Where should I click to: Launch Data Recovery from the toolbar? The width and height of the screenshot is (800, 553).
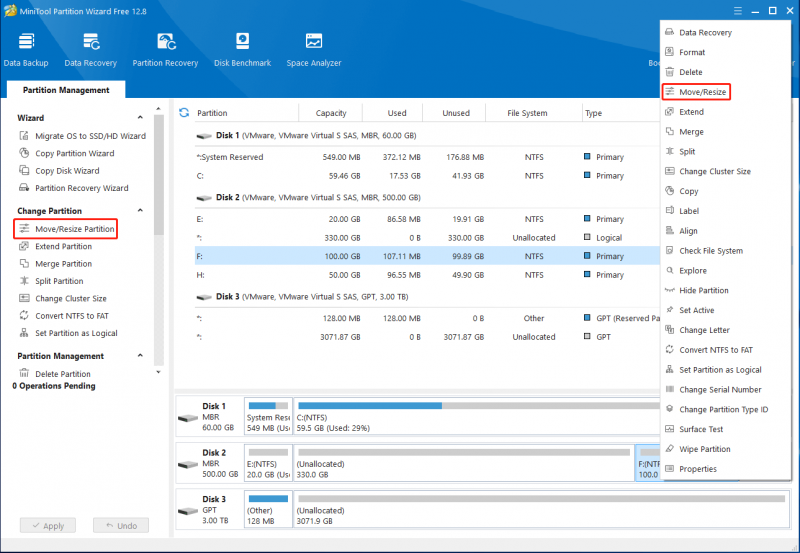[91, 41]
